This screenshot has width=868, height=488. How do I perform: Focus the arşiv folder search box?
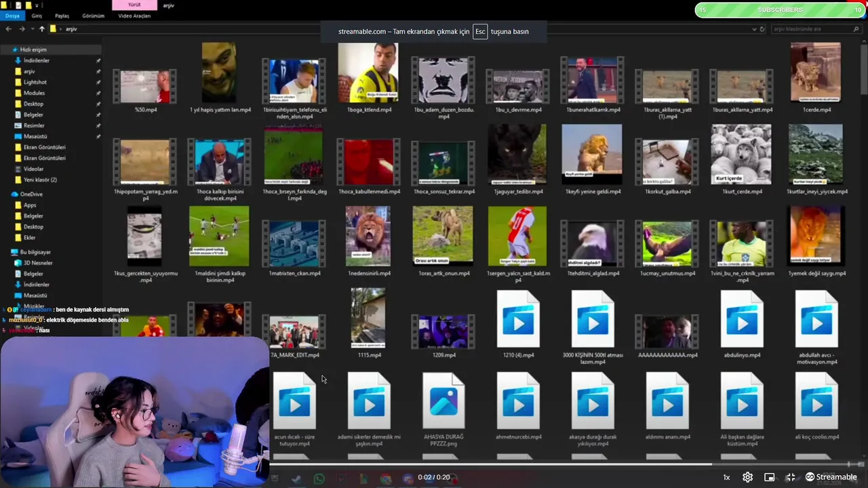tap(815, 29)
